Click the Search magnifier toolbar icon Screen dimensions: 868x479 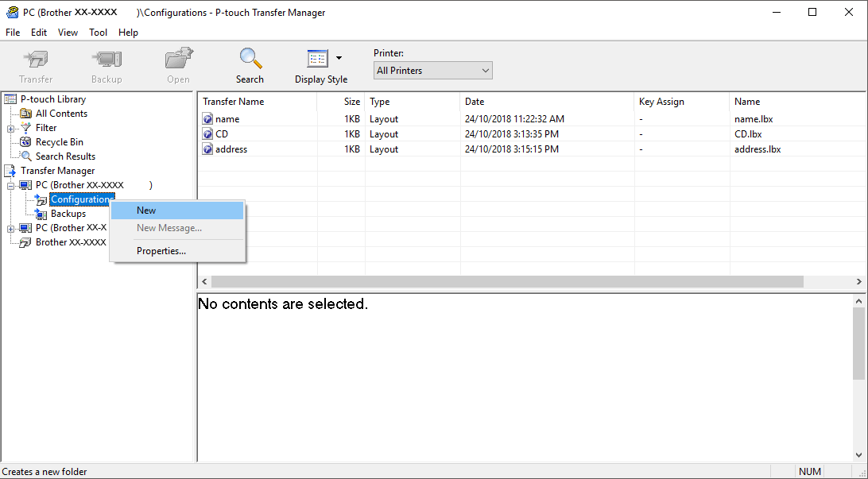(x=250, y=60)
